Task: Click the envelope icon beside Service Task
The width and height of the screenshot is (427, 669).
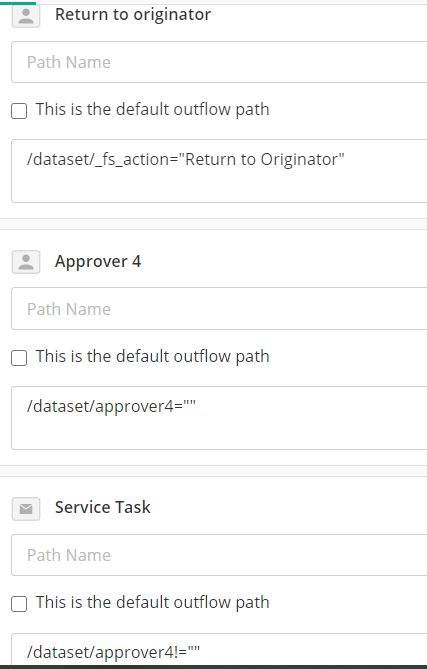Action: [x=26, y=509]
